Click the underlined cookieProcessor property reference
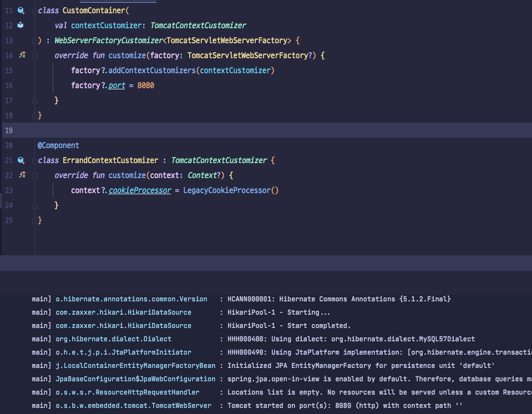Viewport: 532px width, 414px height. point(140,190)
